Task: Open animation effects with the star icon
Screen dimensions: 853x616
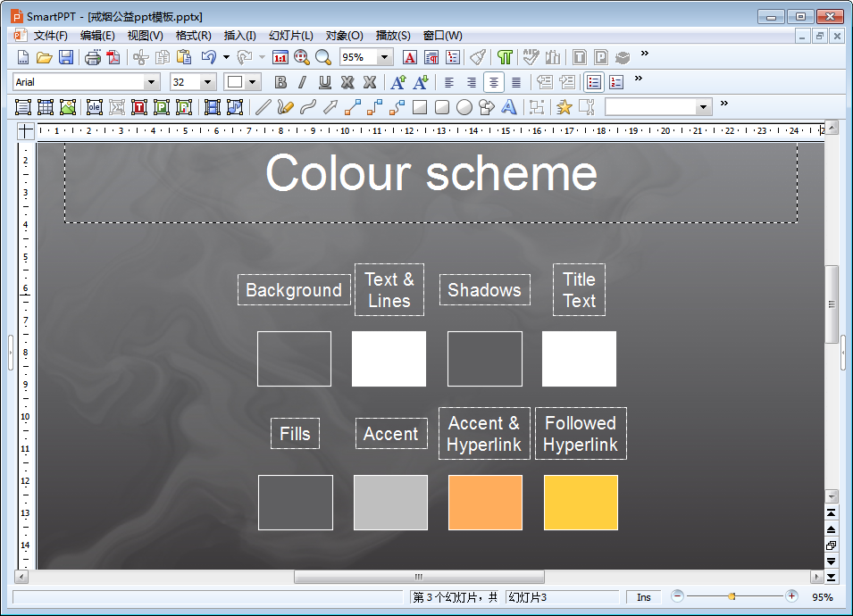Action: pyautogui.click(x=564, y=107)
